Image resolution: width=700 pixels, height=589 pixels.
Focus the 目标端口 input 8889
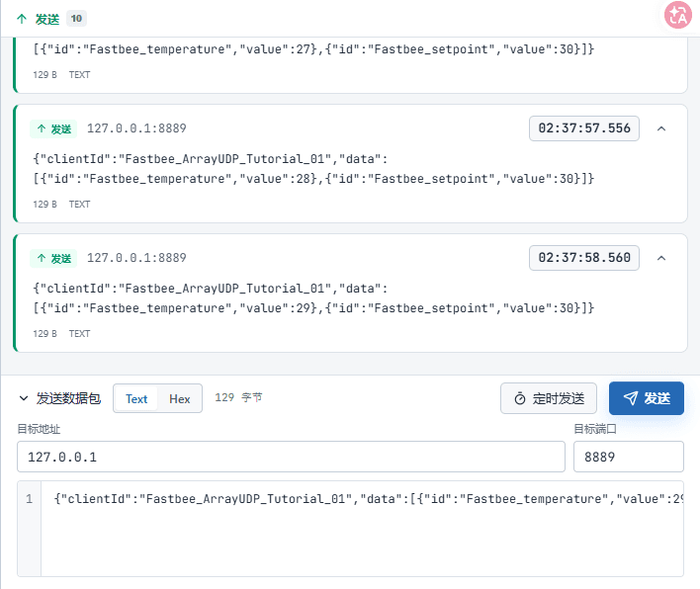[629, 457]
